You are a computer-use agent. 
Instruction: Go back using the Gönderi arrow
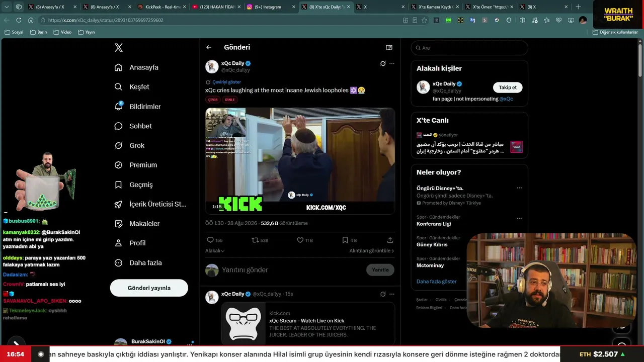click(209, 47)
